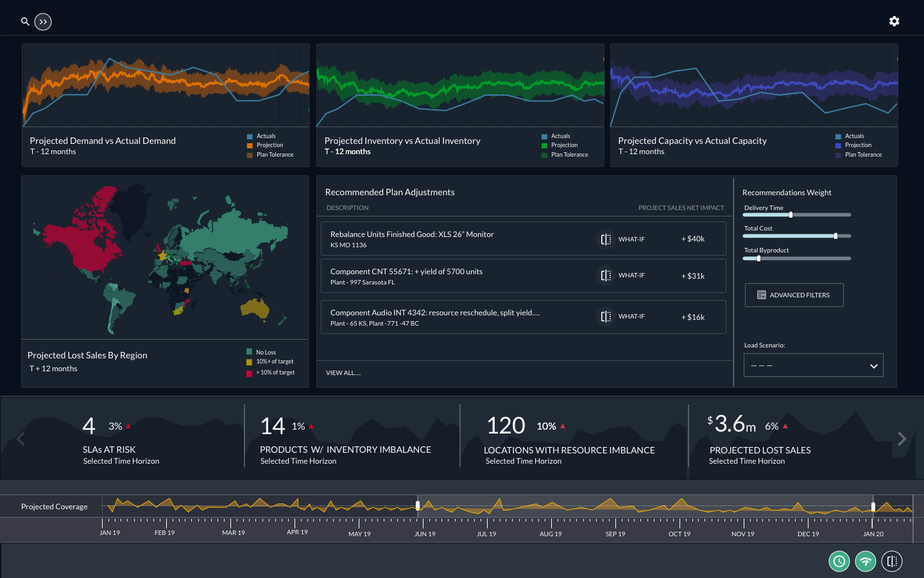Click the green gauge icon at bottom right
Image resolution: width=924 pixels, height=578 pixels.
(865, 561)
